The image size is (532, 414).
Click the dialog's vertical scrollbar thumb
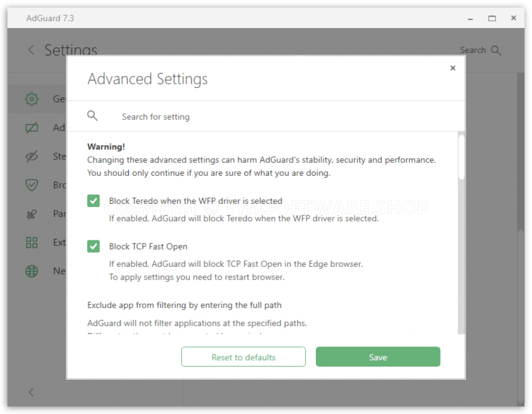[461, 157]
